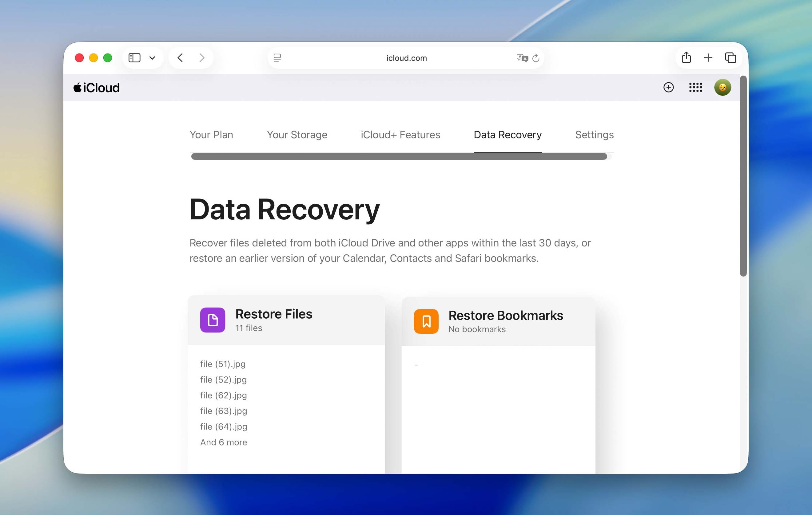Screen dimensions: 812x515
Task: Go back to the previous page
Action: coord(180,58)
